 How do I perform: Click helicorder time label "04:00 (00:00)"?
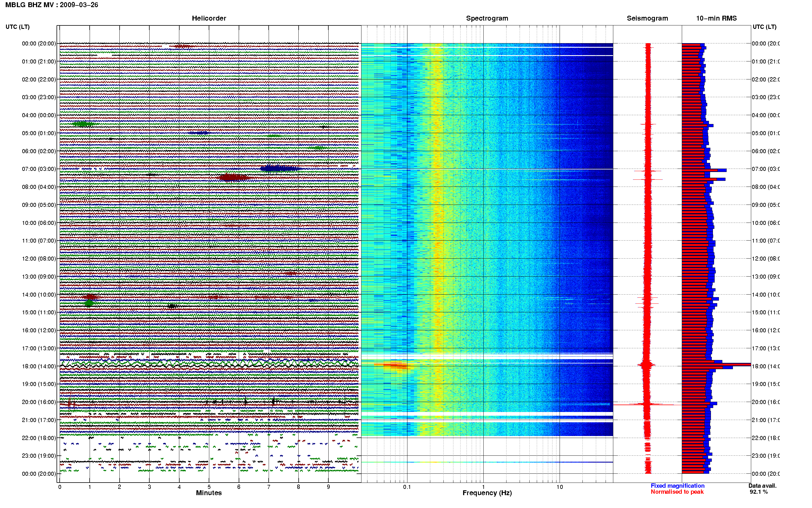[39, 115]
